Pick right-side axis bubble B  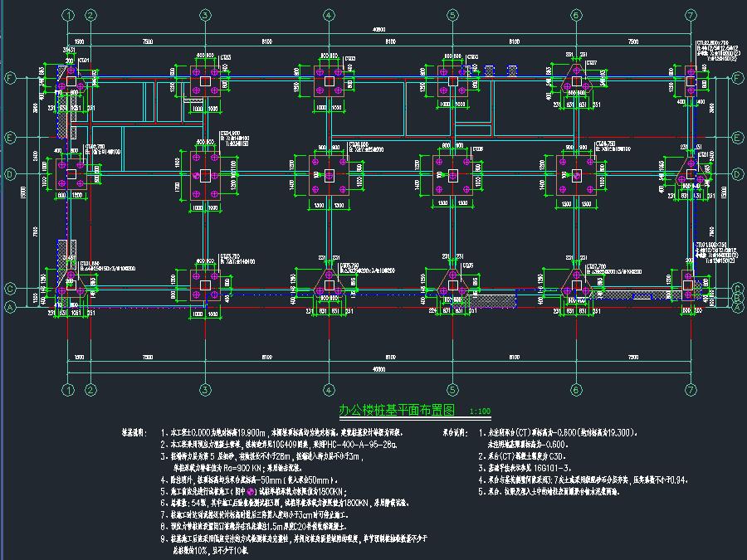738,298
